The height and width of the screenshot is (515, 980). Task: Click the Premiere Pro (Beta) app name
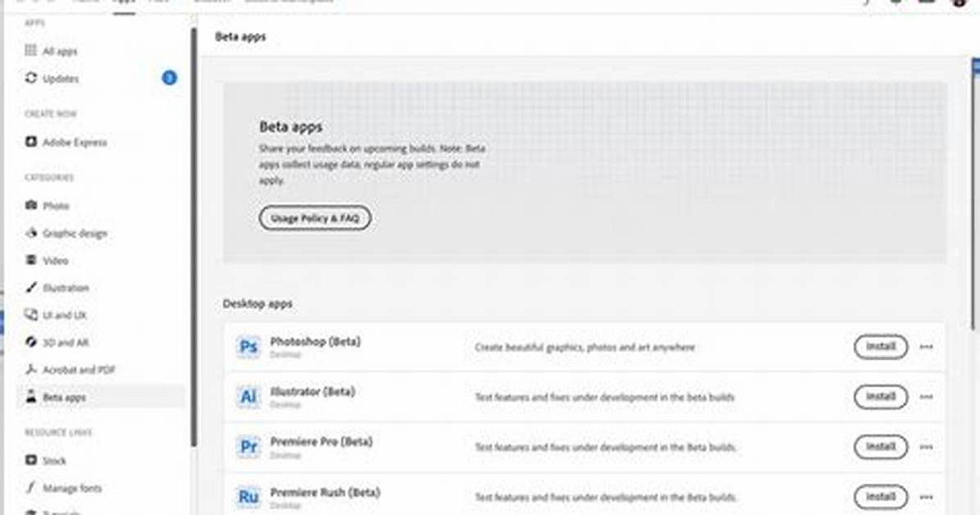[321, 442]
